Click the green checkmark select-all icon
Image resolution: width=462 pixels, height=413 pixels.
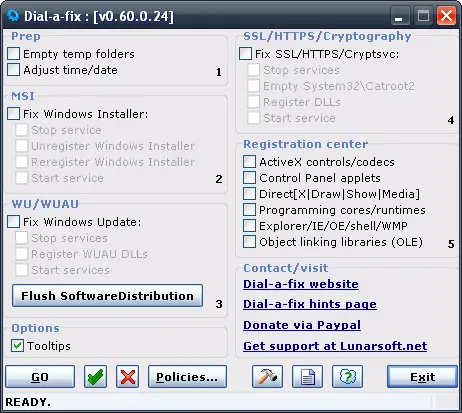tap(96, 377)
